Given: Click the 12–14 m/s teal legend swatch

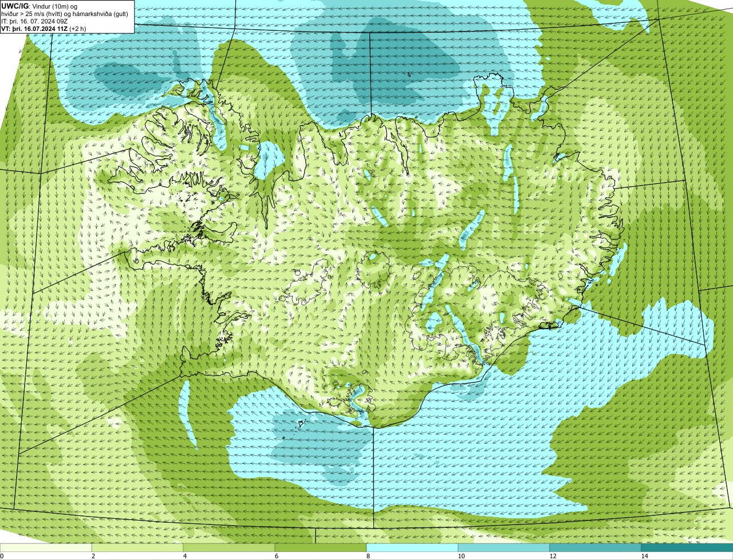Looking at the screenshot, I should [596, 548].
